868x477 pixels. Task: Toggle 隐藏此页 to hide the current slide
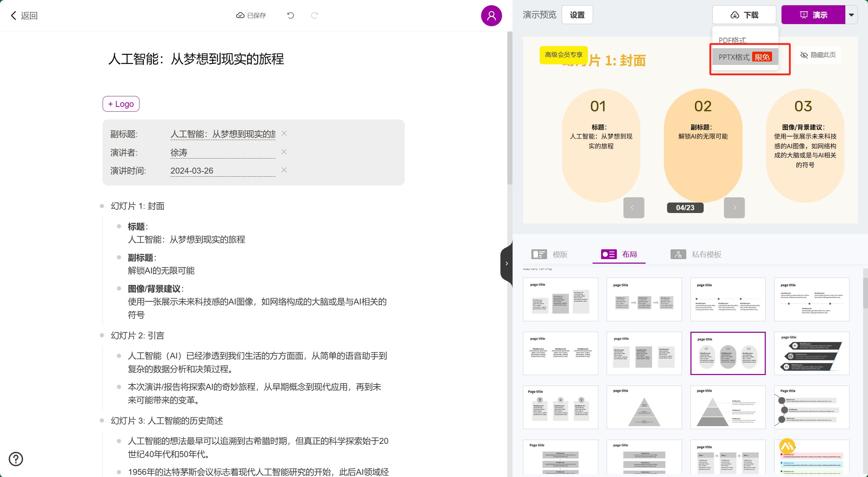click(x=818, y=55)
